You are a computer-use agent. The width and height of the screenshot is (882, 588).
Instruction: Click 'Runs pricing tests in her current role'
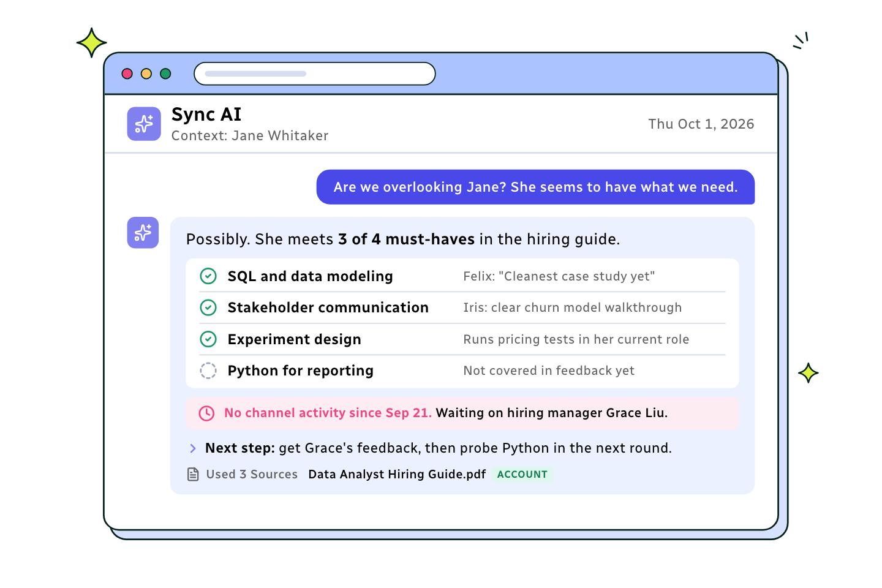coord(576,339)
